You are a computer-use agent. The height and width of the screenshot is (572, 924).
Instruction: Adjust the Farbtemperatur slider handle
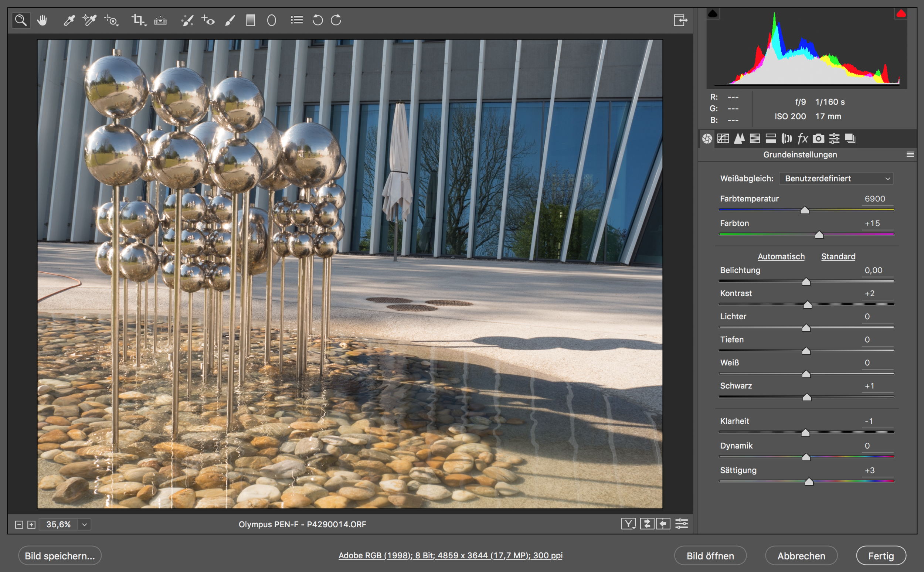click(805, 210)
